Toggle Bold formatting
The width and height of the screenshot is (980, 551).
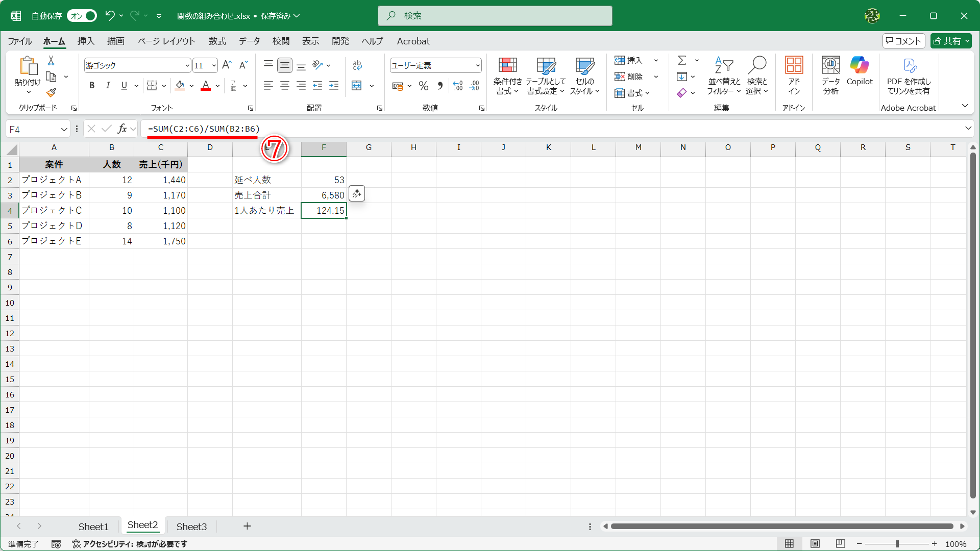click(92, 86)
